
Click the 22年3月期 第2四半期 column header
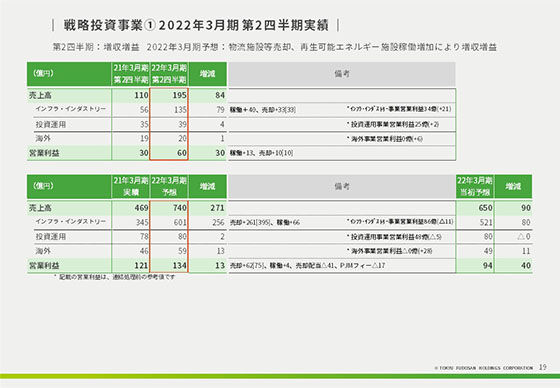coord(169,74)
